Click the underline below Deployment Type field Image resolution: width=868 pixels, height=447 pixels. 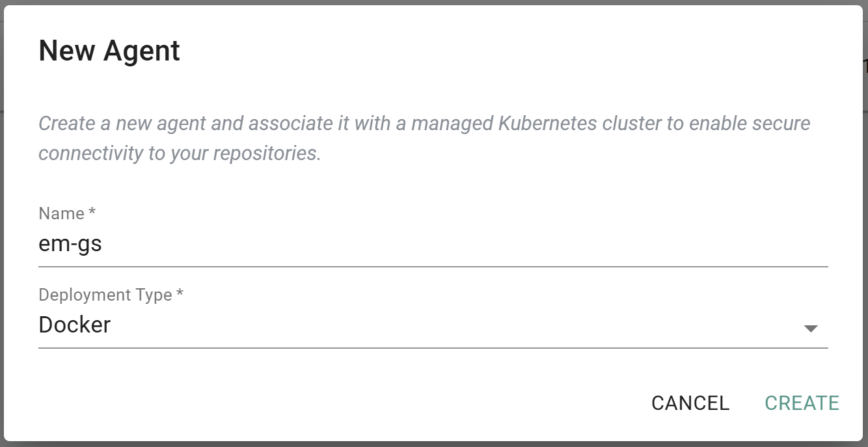433,347
